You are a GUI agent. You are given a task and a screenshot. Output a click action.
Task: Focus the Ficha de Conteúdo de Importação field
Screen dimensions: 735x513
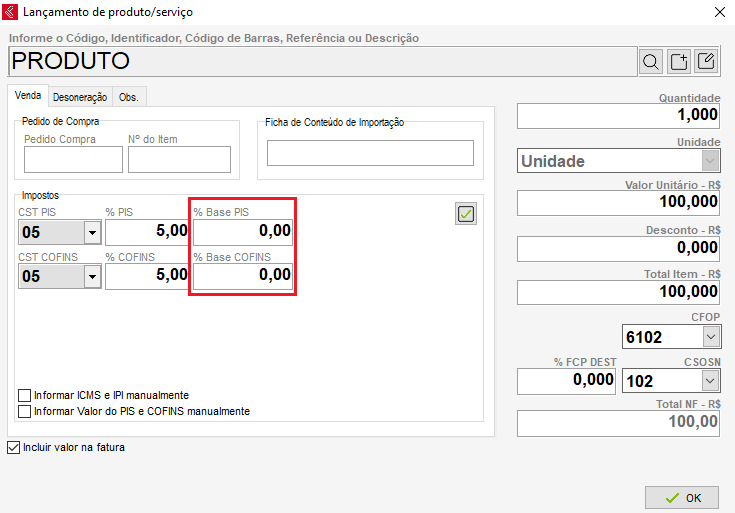click(x=370, y=153)
